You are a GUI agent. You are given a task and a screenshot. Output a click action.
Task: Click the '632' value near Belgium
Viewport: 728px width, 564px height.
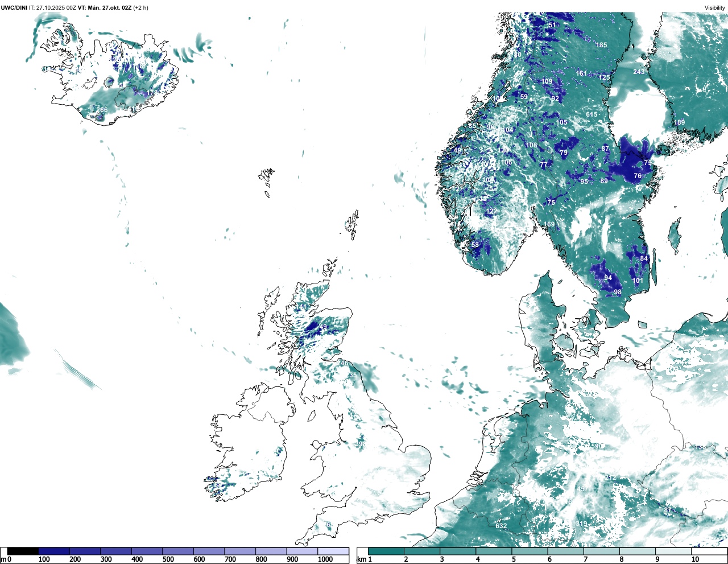[x=501, y=526]
